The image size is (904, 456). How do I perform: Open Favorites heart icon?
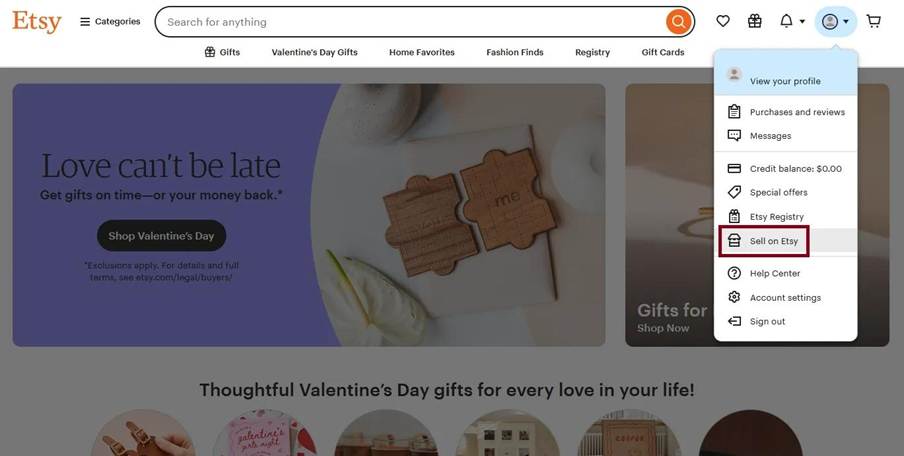pos(723,21)
